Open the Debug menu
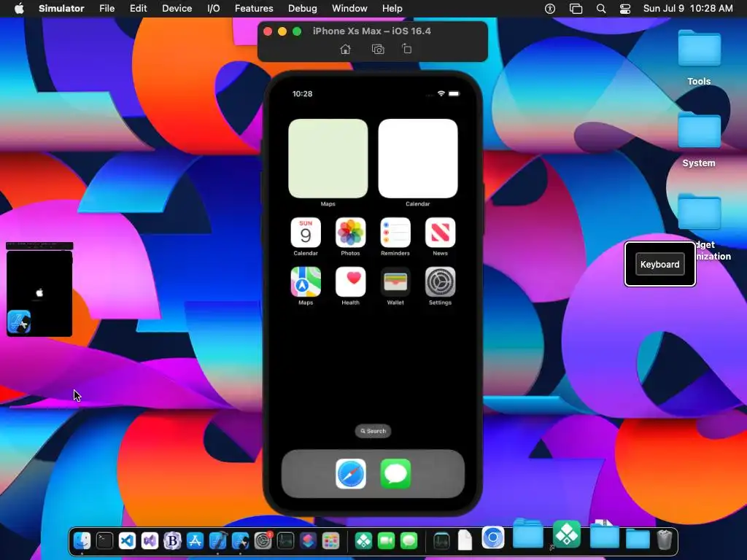Image resolution: width=747 pixels, height=560 pixels. click(x=303, y=9)
